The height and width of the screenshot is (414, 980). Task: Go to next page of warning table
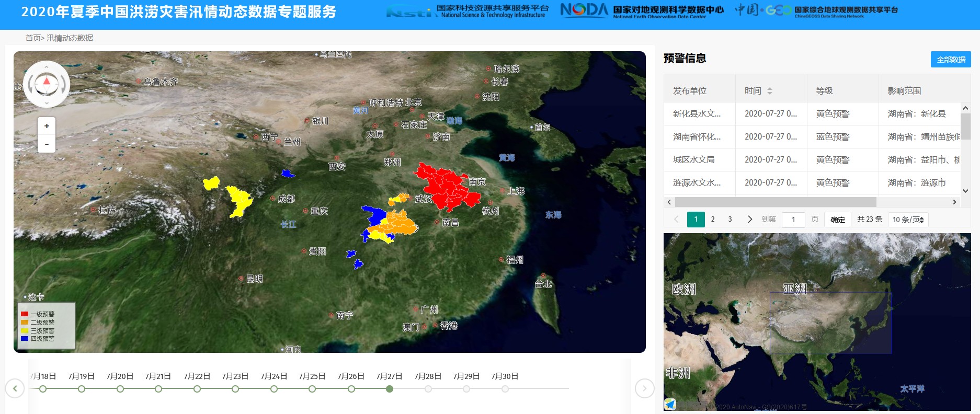tap(749, 220)
